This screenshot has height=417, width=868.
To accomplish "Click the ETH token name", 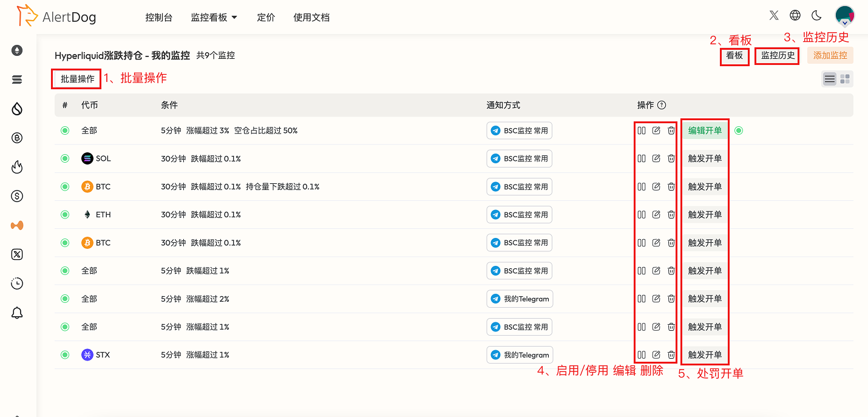I will pos(103,214).
